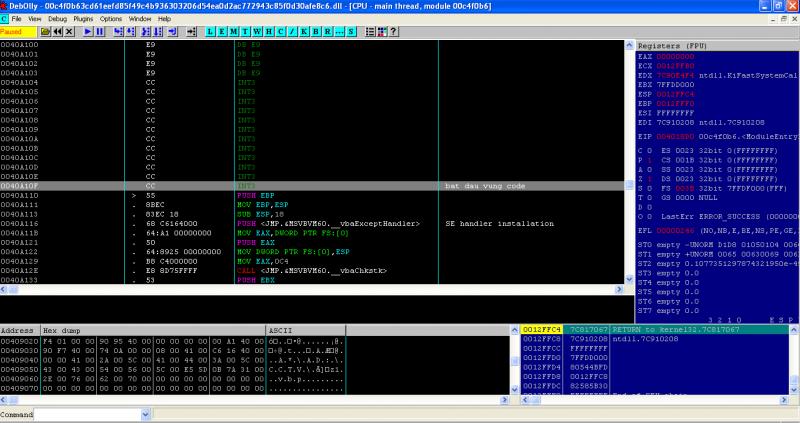The image size is (800, 423).
Task: Open the Debug menu
Action: coord(57,19)
